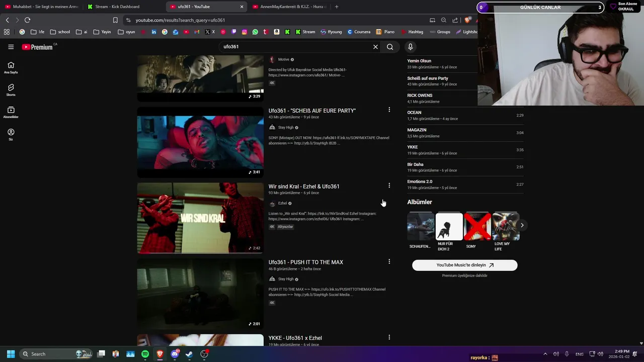Go to Ana Sayfa in the sidebar

coord(11,67)
